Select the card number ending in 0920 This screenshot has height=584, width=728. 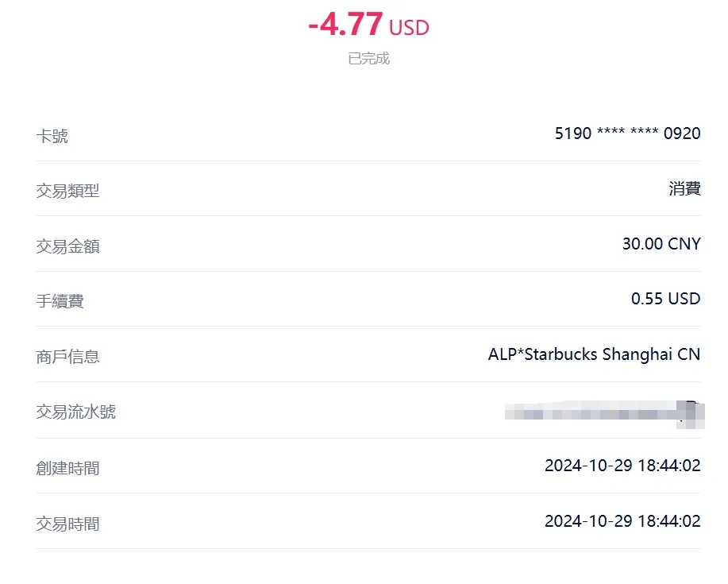[627, 133]
